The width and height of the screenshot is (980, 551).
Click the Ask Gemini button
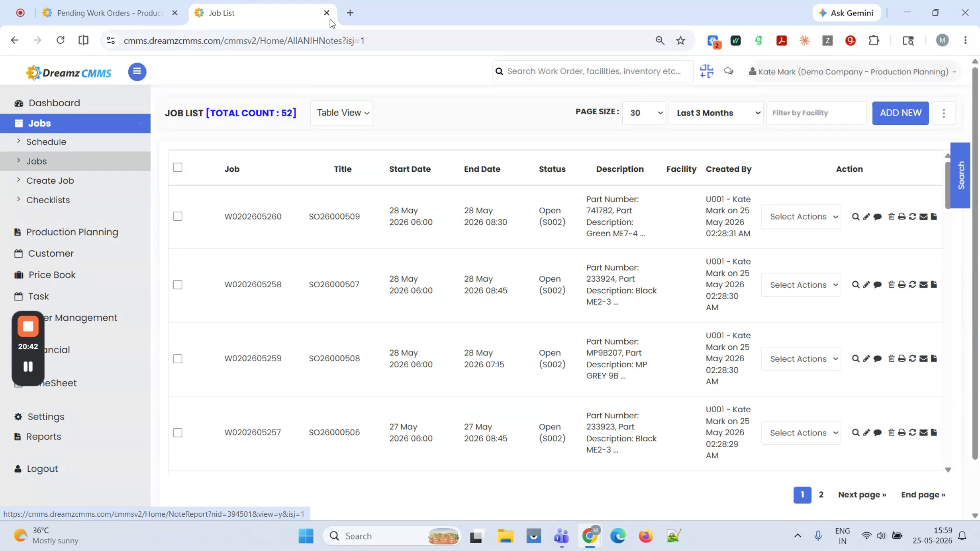tap(846, 13)
